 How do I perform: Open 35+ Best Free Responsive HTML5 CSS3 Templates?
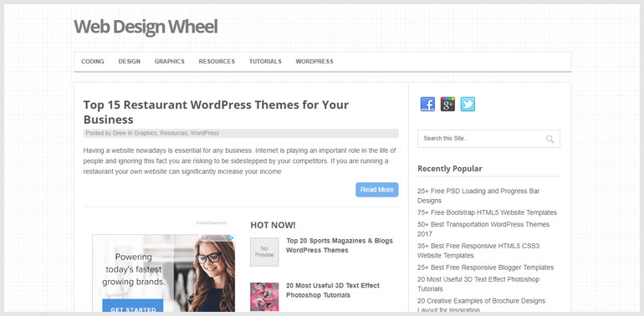coord(478,251)
